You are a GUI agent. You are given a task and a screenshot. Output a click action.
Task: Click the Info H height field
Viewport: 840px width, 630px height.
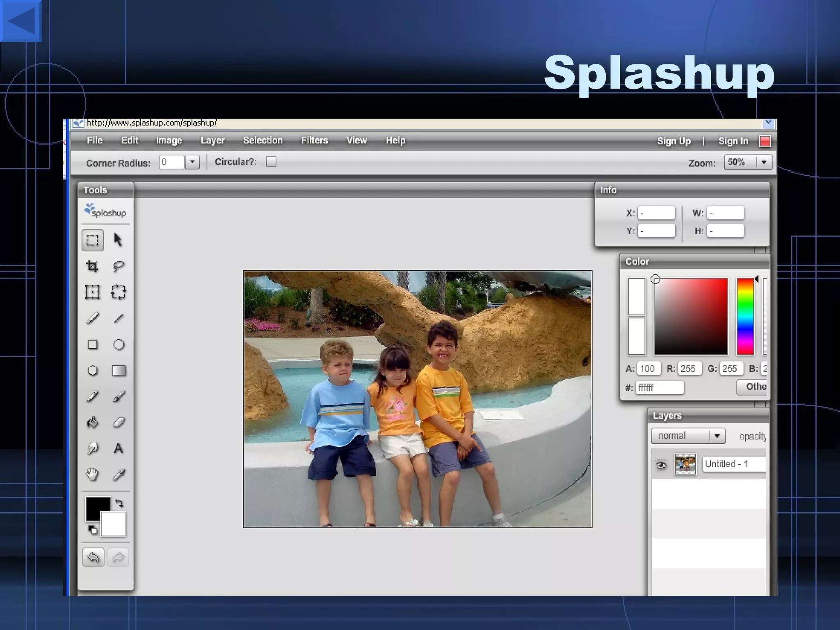coord(726,231)
